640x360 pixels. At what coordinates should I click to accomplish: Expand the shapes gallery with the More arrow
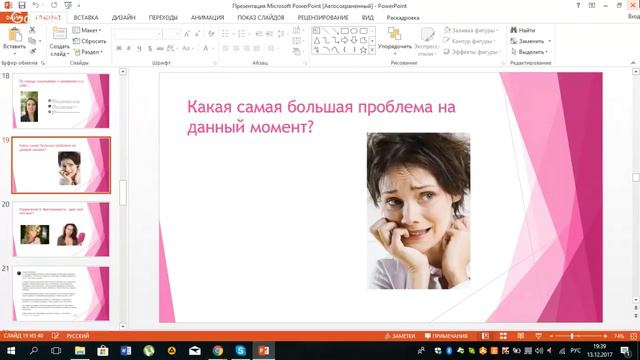(x=372, y=50)
